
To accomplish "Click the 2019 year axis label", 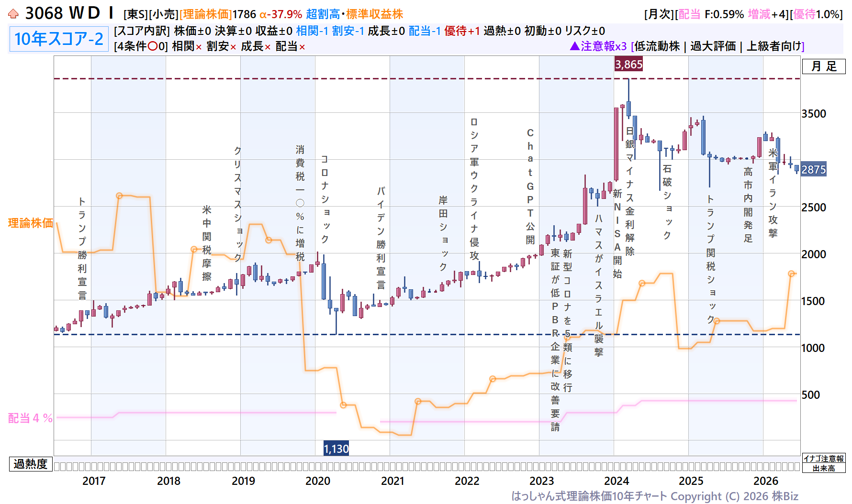I will point(243,481).
